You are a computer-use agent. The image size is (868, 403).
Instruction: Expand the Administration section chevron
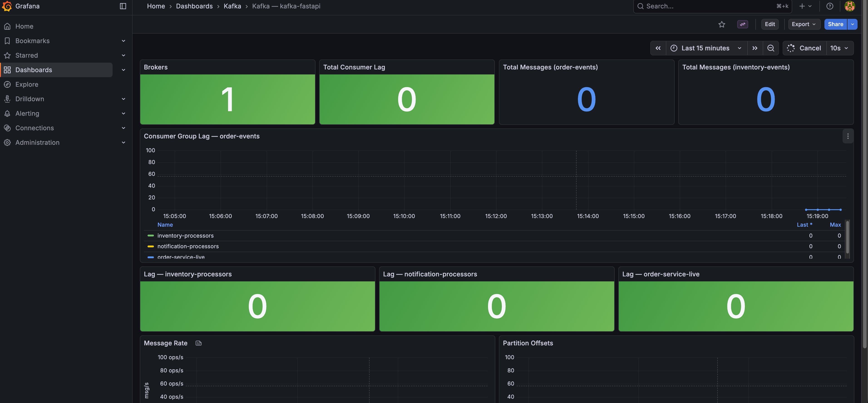[x=123, y=142]
